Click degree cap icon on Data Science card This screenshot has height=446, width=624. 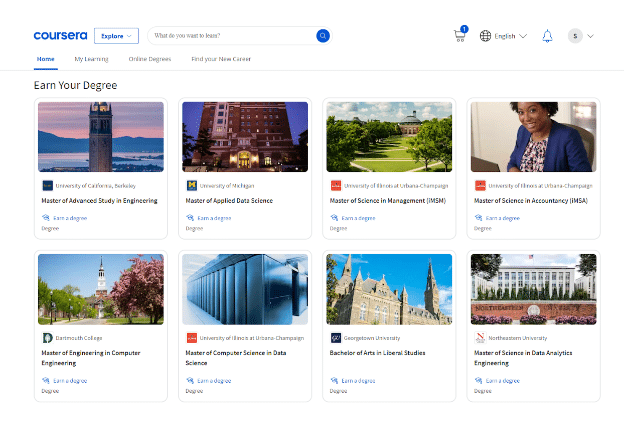(x=190, y=380)
